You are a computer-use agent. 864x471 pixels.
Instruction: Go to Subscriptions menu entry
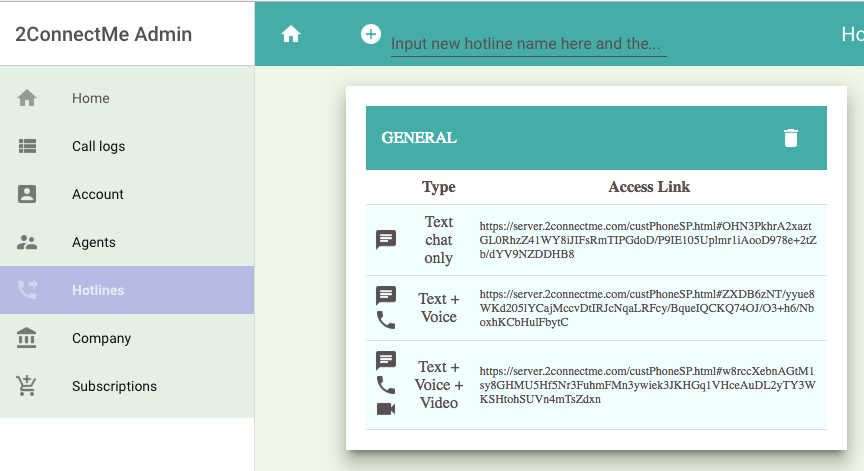tap(114, 386)
